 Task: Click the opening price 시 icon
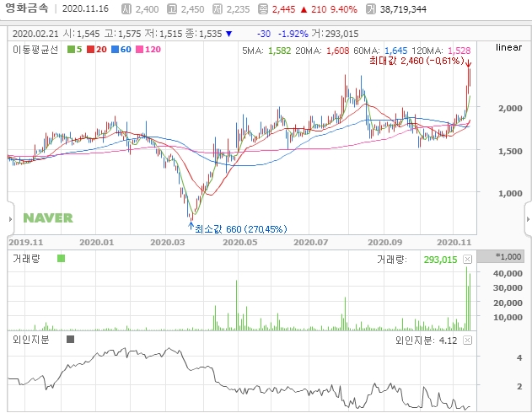[126, 9]
